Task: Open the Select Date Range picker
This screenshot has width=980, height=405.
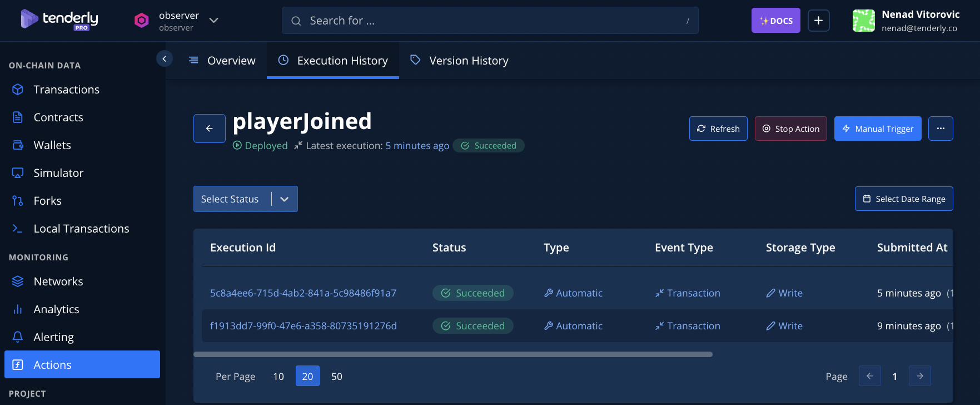Action: tap(904, 199)
